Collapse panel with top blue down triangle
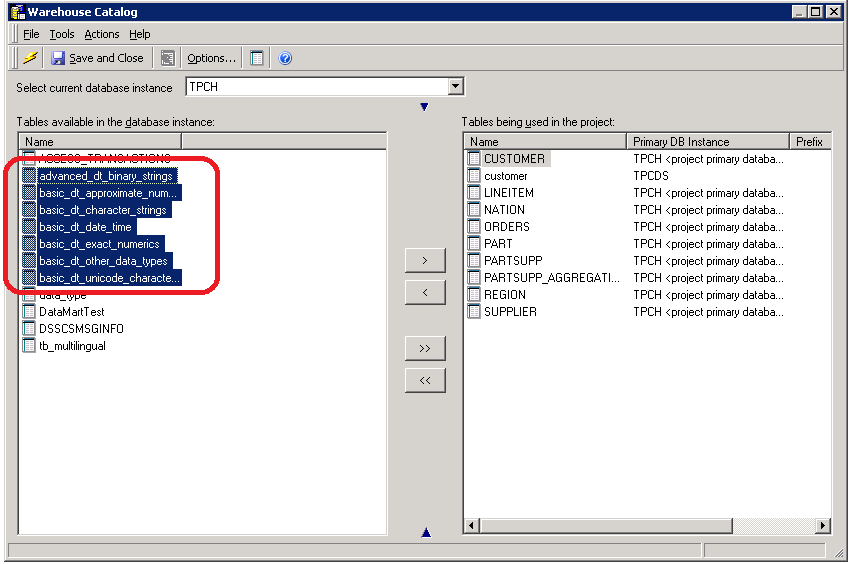 tap(424, 107)
